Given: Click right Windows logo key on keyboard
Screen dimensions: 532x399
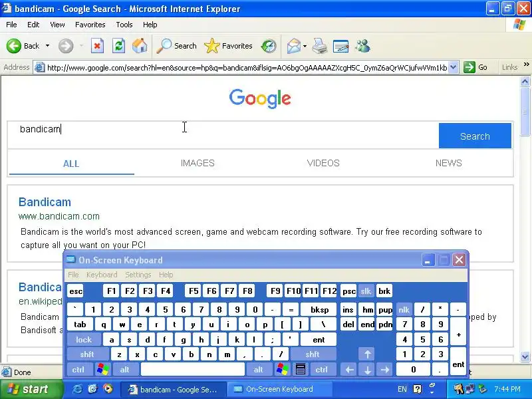Looking at the screenshot, I should point(283,369).
